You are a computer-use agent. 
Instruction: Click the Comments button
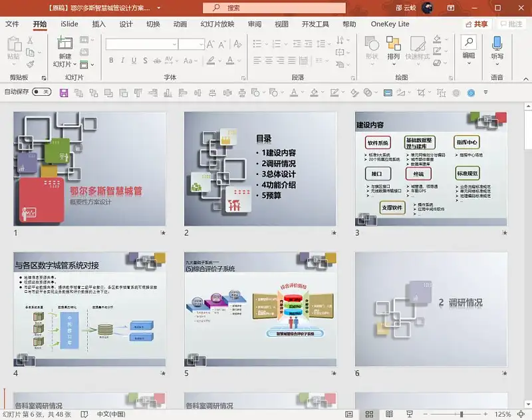click(x=511, y=24)
